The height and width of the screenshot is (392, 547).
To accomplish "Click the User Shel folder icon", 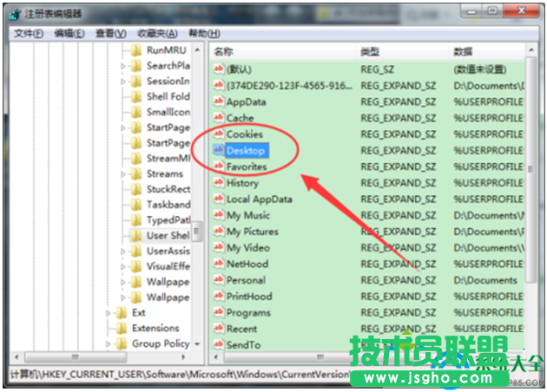I will pos(136,236).
